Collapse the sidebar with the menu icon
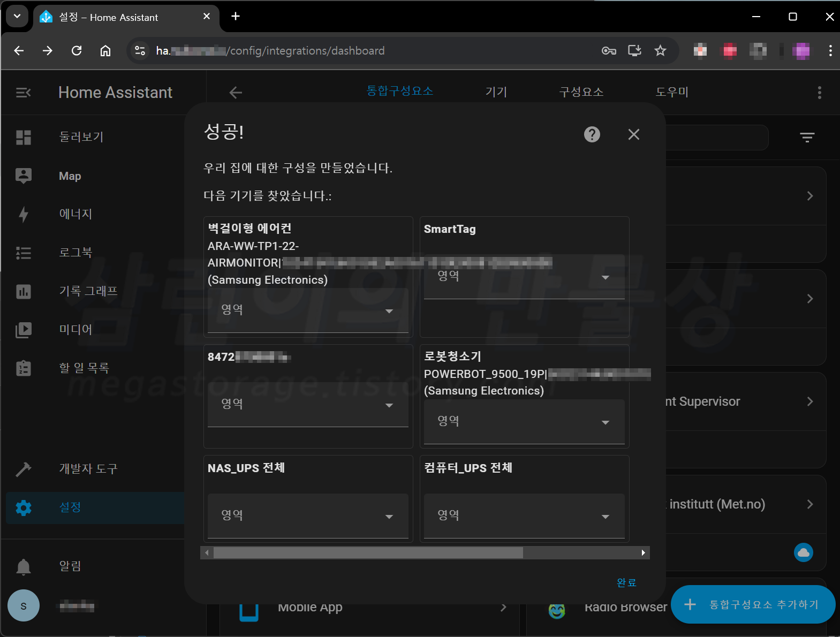Image resolution: width=840 pixels, height=637 pixels. 24,93
